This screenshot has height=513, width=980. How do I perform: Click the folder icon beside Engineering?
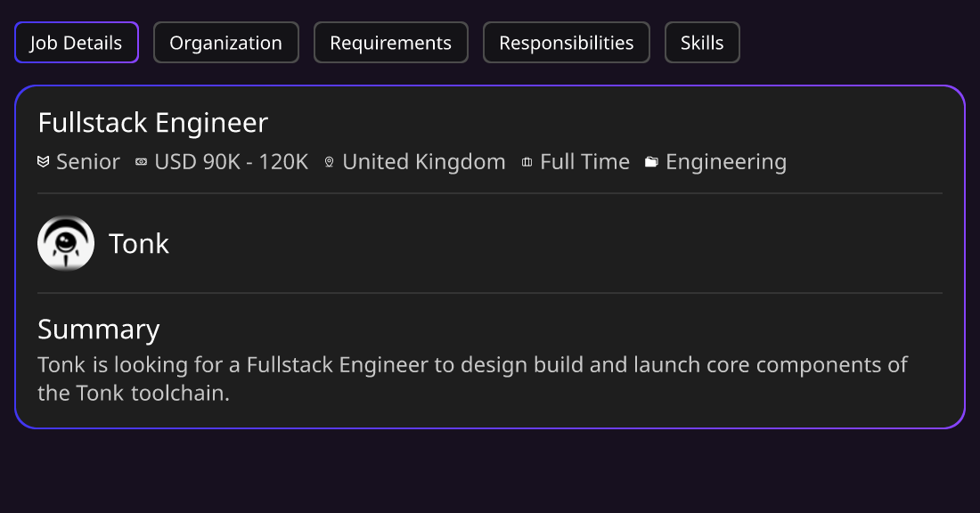tap(651, 162)
